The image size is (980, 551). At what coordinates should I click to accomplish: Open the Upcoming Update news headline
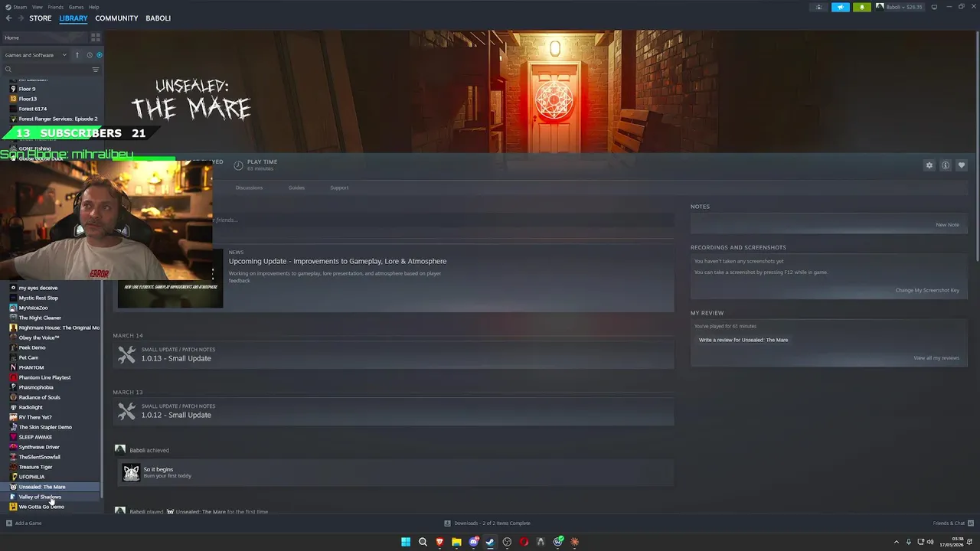[x=338, y=261]
